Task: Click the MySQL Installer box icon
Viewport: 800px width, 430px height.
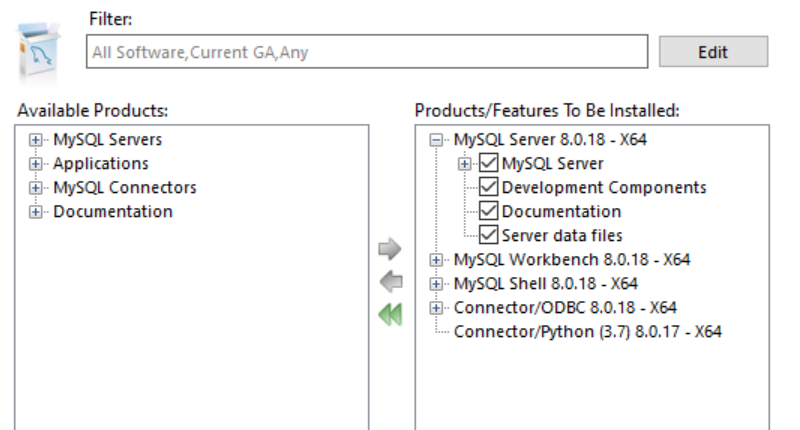Action: click(x=38, y=54)
